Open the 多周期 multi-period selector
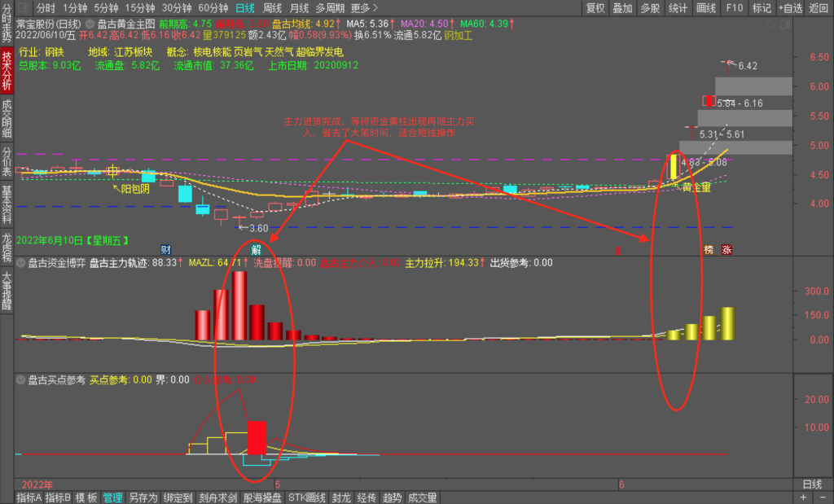The image size is (834, 504). coord(331,8)
